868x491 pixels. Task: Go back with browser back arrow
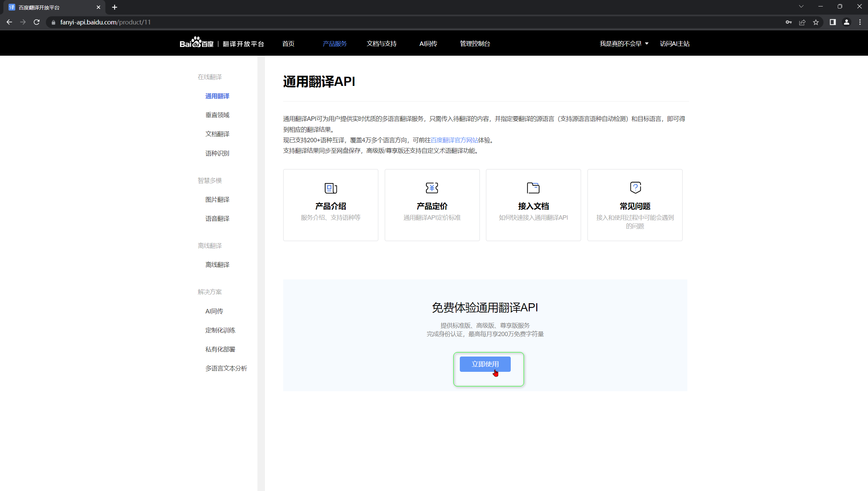coord(9,22)
